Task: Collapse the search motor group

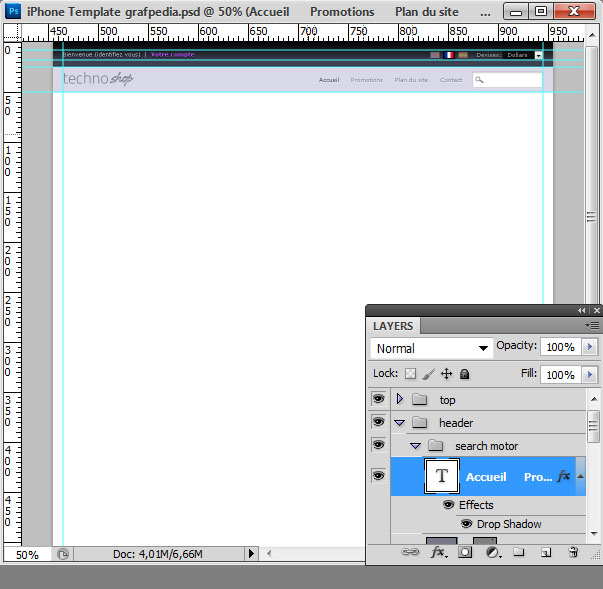Action: (415, 446)
